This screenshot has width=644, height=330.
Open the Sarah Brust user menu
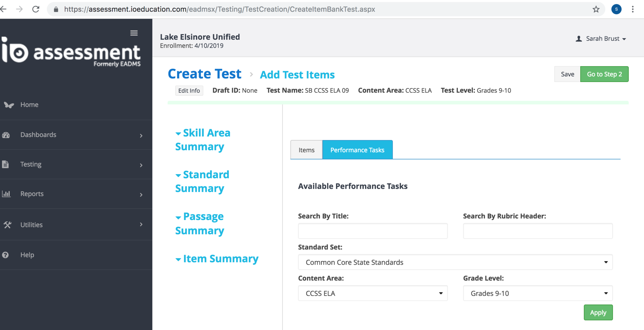click(x=601, y=39)
